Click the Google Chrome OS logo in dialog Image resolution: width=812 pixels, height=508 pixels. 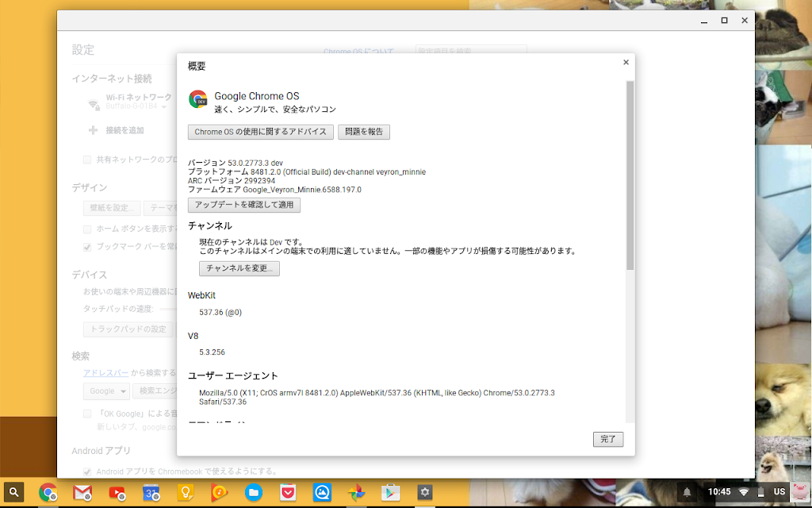pyautogui.click(x=197, y=99)
